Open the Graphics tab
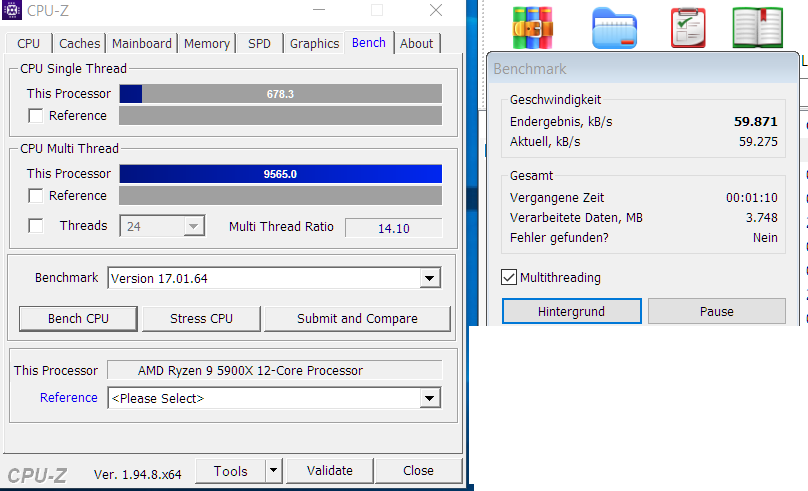 [x=314, y=44]
